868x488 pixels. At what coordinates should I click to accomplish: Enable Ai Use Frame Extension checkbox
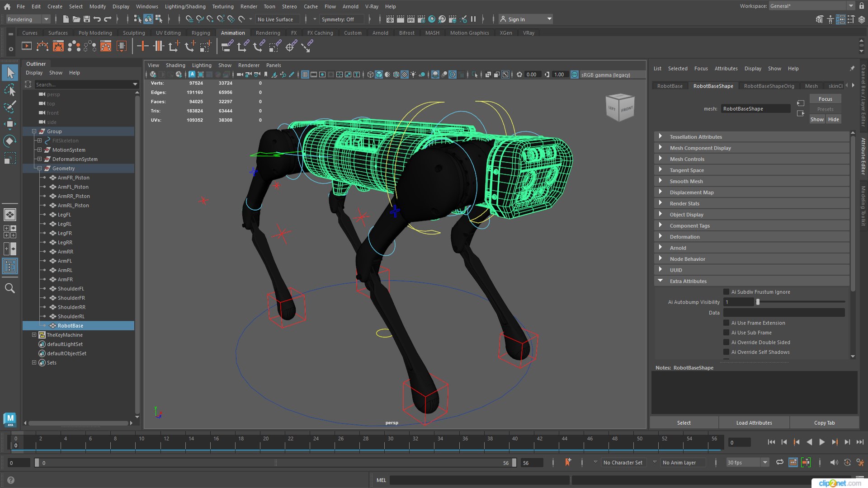(x=726, y=323)
